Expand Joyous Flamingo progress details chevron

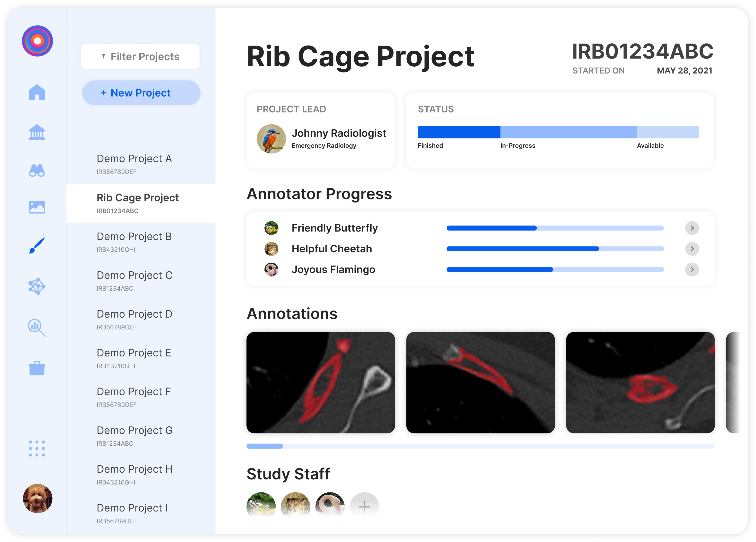point(692,270)
